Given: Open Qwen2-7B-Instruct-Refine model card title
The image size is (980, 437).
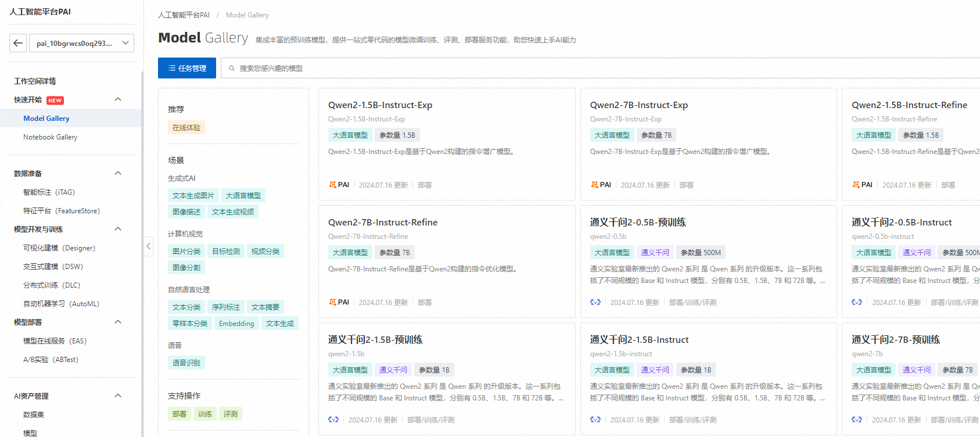Looking at the screenshot, I should click(383, 223).
